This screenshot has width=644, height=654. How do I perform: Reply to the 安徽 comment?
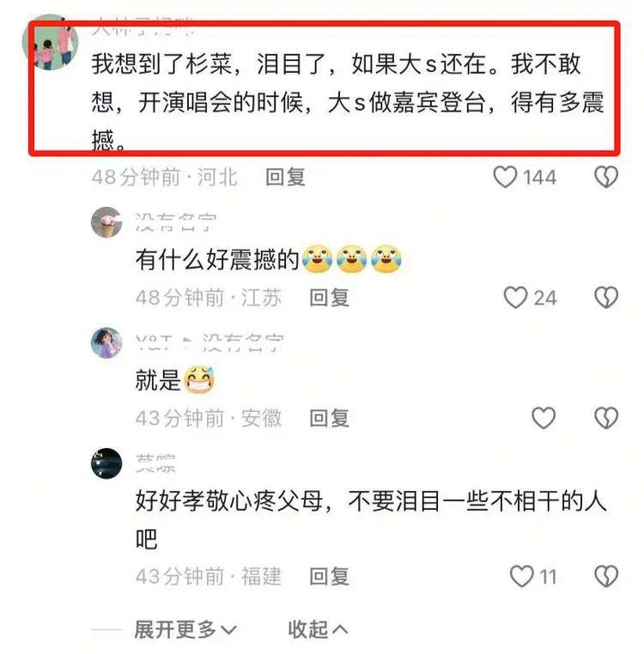[x=330, y=418]
